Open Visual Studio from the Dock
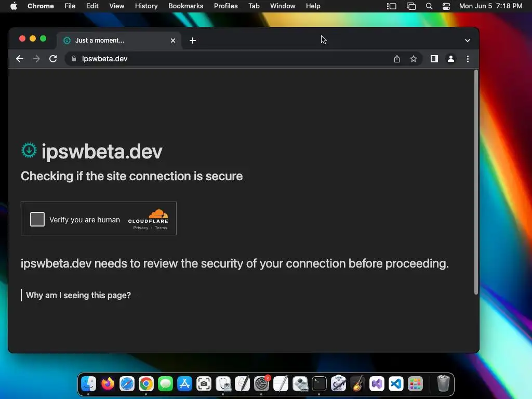 [x=377, y=384]
